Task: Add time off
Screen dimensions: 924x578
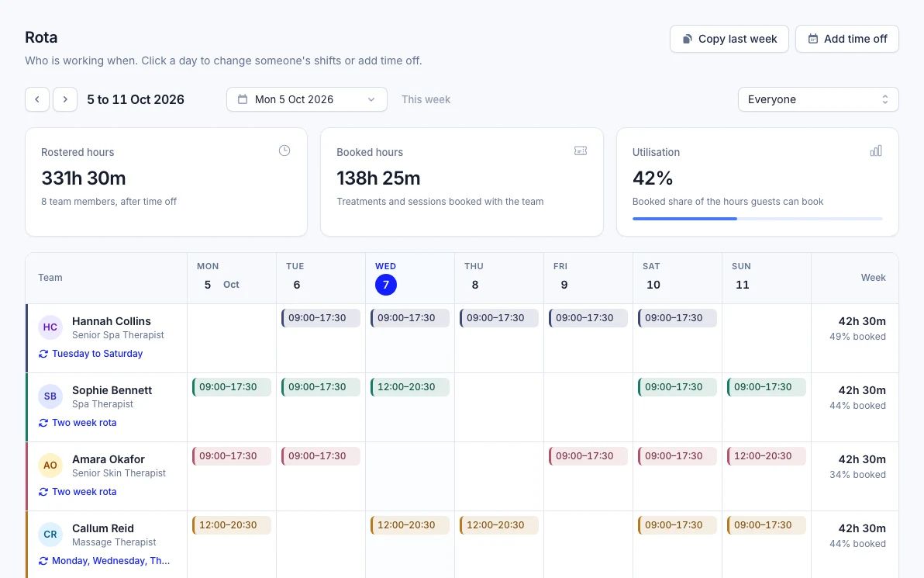Action: (846, 39)
